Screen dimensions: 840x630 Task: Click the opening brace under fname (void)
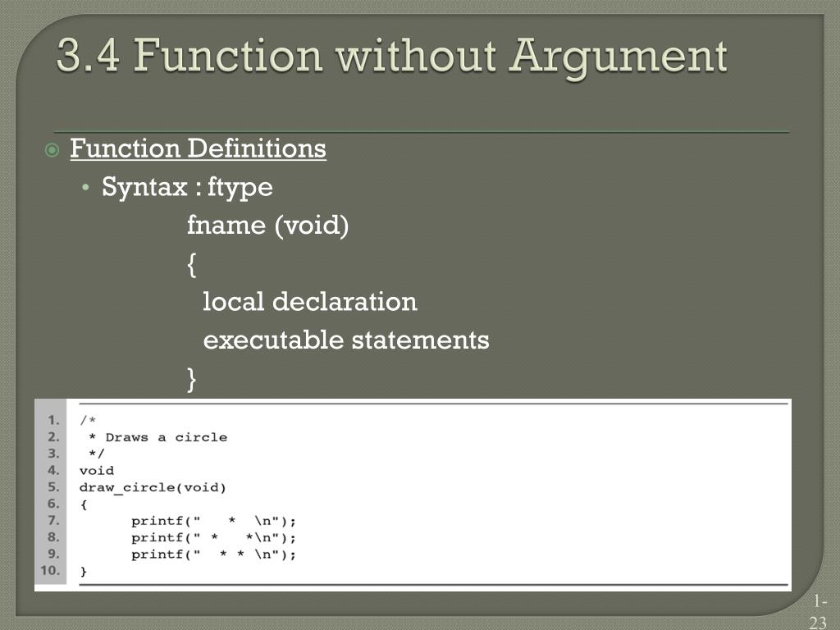click(x=192, y=265)
